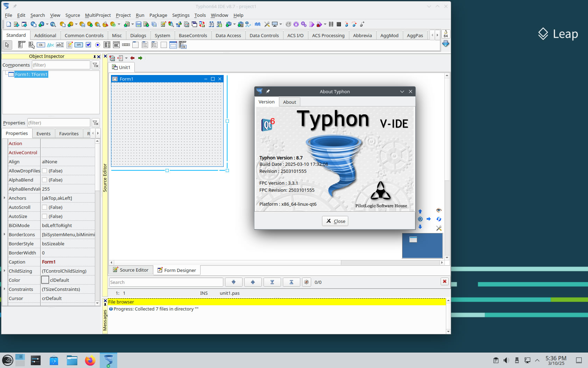This screenshot has width=588, height=368.
Task: Select the TToggleBox on palette component
Action: click(79, 45)
